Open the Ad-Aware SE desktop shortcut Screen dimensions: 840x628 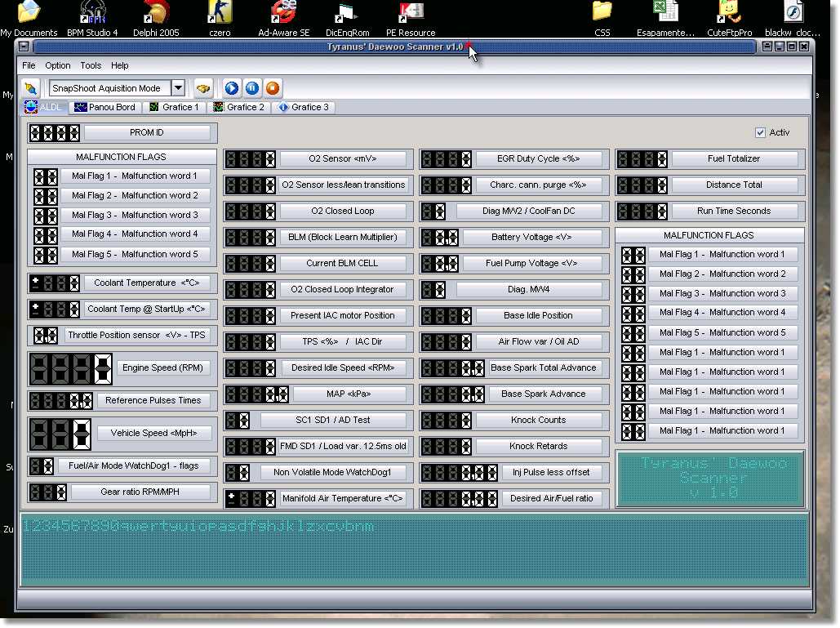(283, 16)
